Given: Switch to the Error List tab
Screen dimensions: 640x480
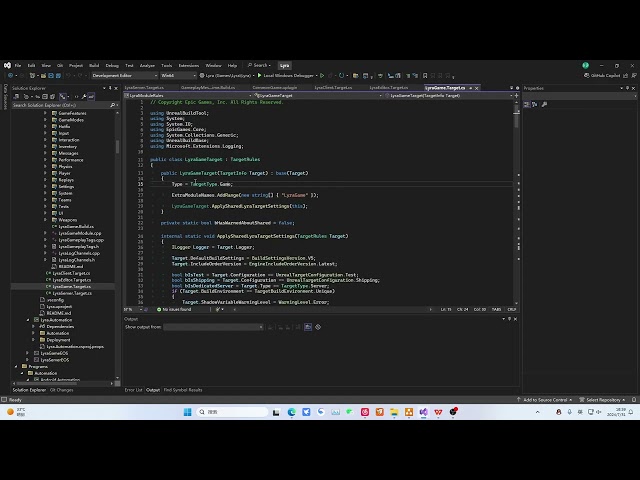Looking at the screenshot, I should click(133, 390).
